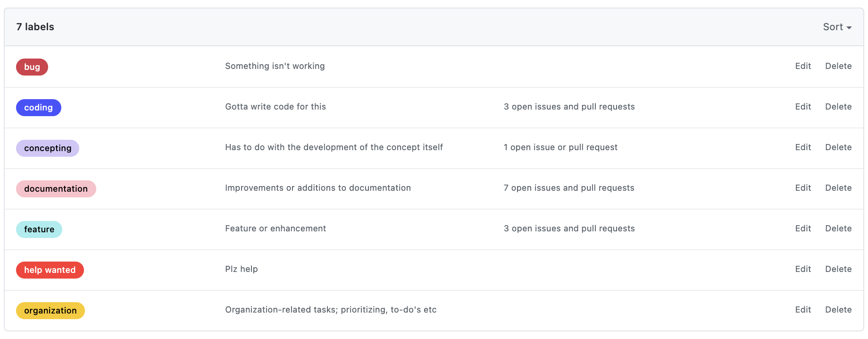This screenshot has height=339, width=868.
Task: Open the Sort dropdown
Action: click(837, 27)
